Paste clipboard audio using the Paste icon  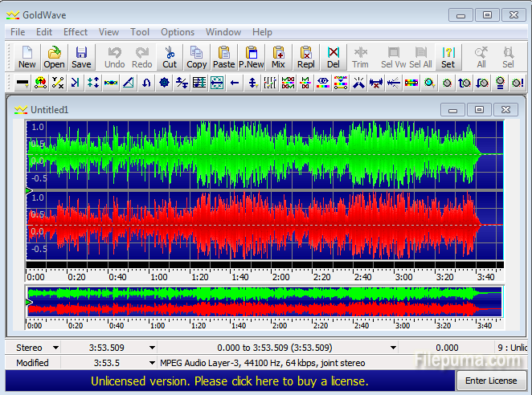click(224, 56)
